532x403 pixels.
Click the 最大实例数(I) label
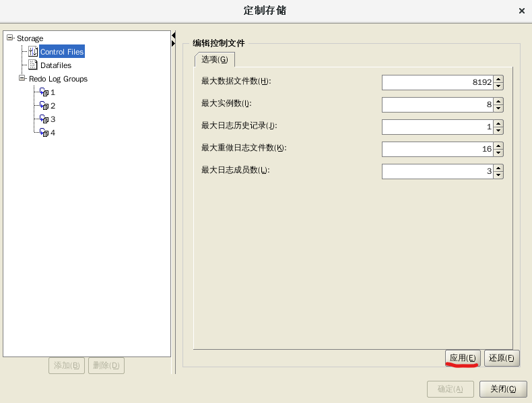pyautogui.click(x=226, y=103)
